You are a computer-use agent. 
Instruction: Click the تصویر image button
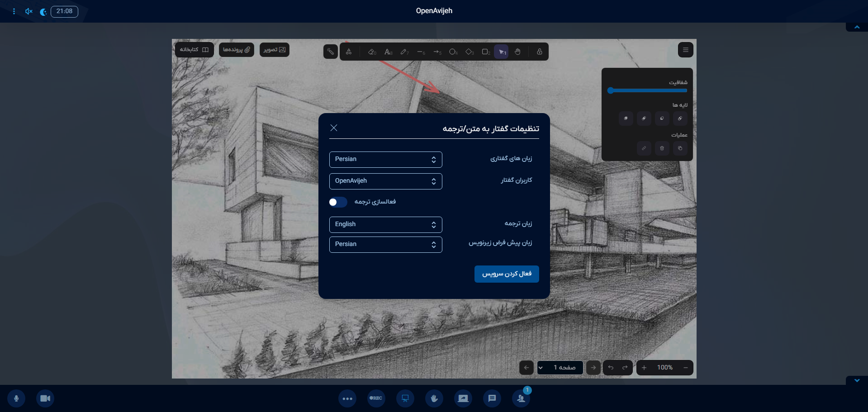275,50
